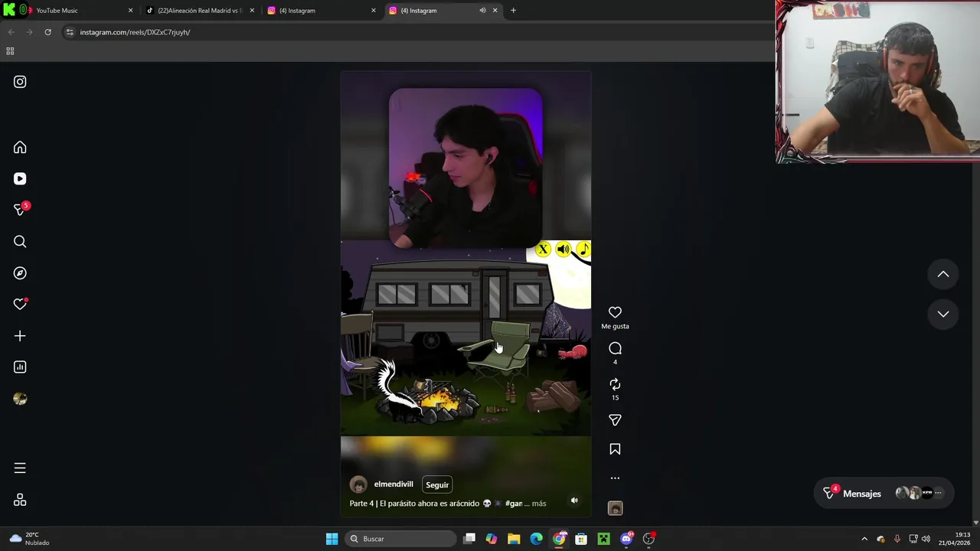Open a new browser tab with plus

coord(513,11)
